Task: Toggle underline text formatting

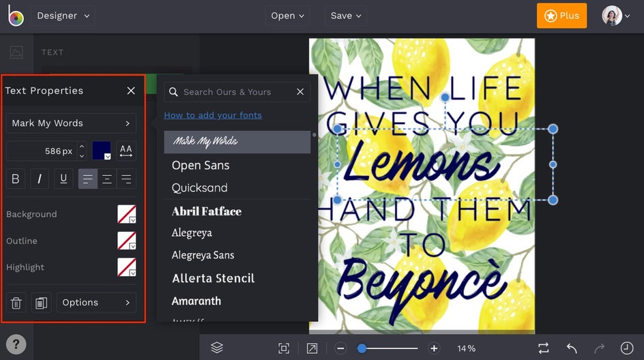Action: click(x=63, y=179)
